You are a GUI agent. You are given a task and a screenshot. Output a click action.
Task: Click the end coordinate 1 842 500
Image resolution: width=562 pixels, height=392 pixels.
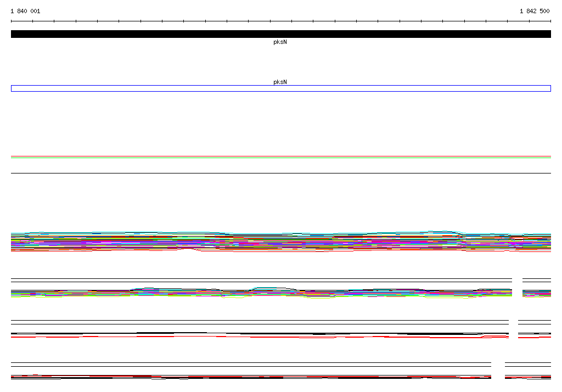point(535,11)
